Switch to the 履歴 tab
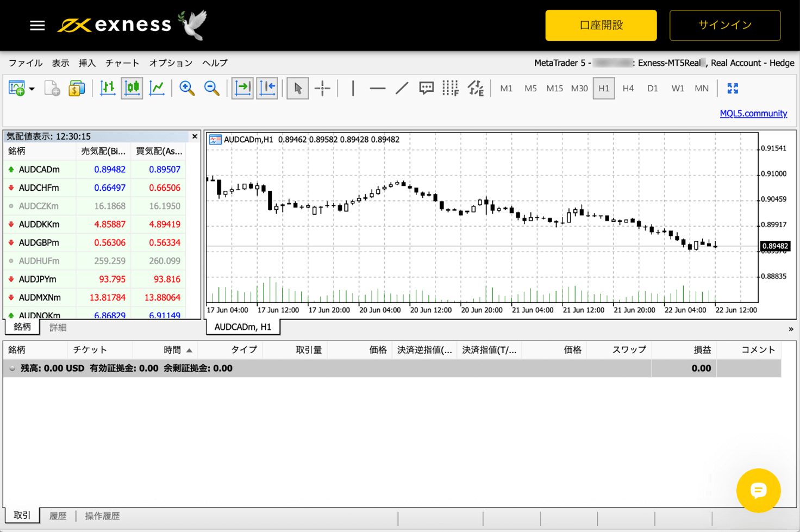The image size is (800, 532). 57,516
